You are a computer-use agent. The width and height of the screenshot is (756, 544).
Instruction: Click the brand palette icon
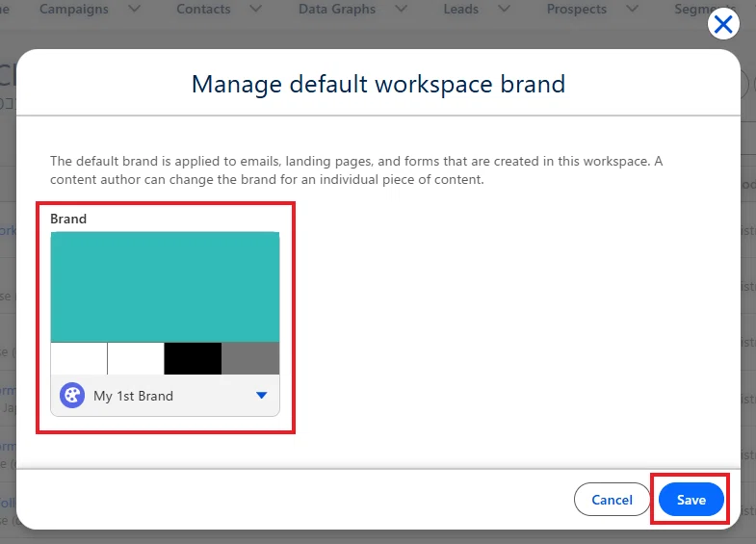coord(72,396)
